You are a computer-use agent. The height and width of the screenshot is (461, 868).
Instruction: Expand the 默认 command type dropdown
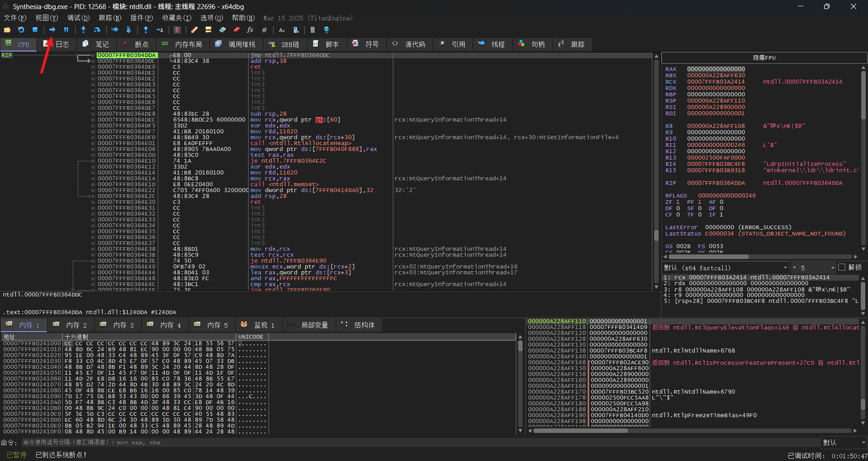[844, 442]
